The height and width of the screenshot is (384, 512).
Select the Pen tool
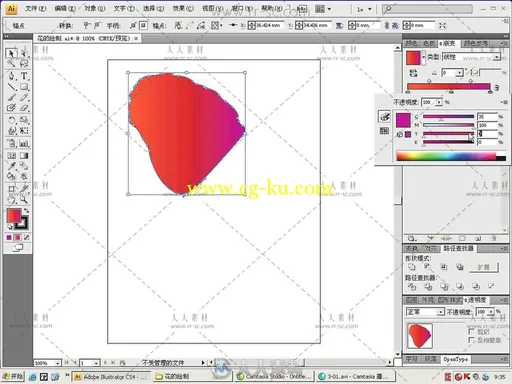point(11,76)
